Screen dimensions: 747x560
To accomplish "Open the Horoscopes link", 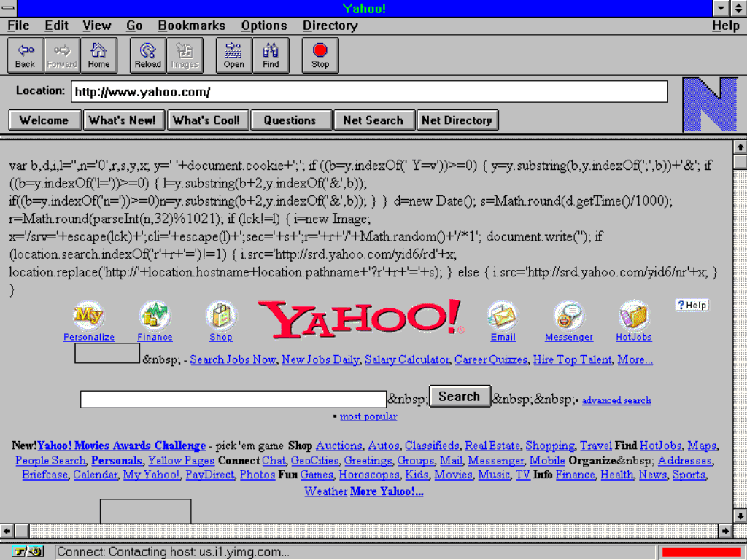I will pyautogui.click(x=368, y=475).
